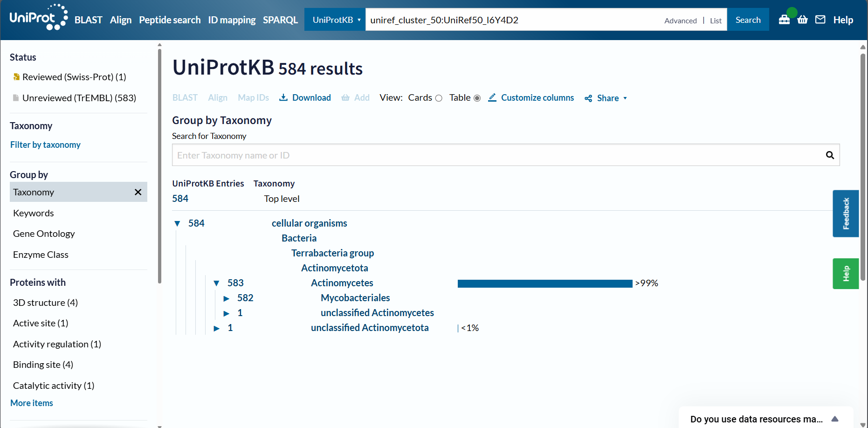Open the Terrabacteria group link
Image resolution: width=868 pixels, height=428 pixels.
(332, 253)
